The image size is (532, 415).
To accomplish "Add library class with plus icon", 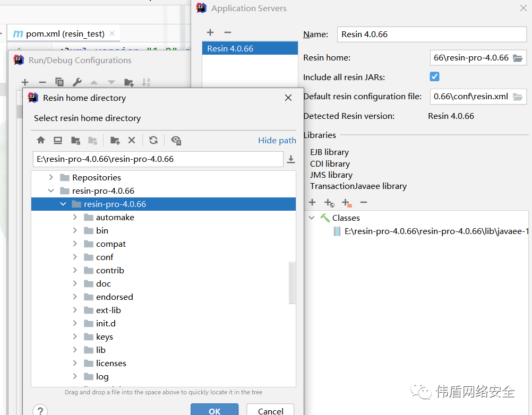I will pyautogui.click(x=312, y=202).
